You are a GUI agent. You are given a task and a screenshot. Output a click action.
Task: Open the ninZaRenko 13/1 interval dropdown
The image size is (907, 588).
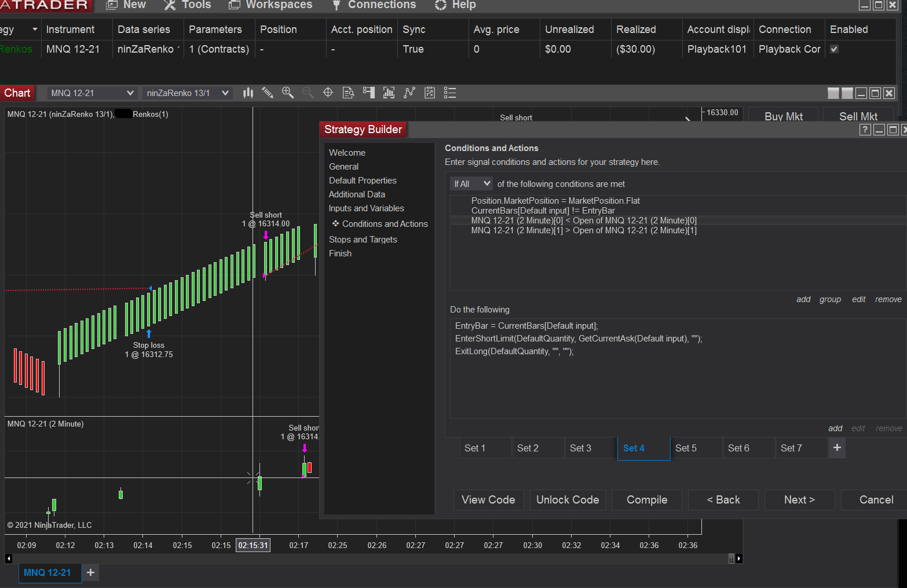(188, 93)
